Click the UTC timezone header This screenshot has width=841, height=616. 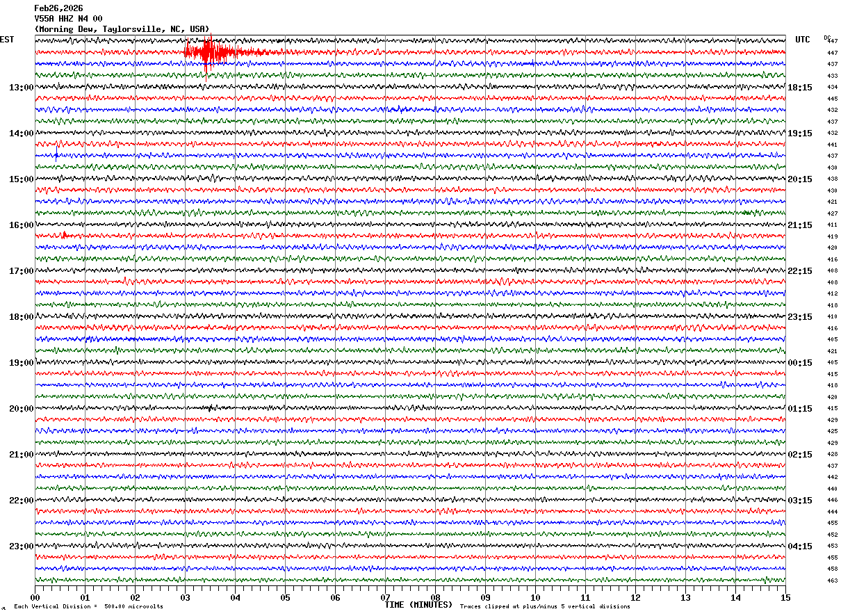click(803, 40)
